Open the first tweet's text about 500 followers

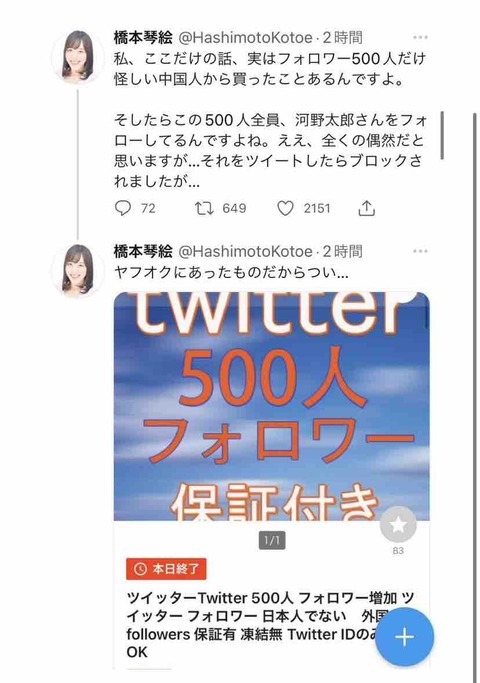point(270,120)
